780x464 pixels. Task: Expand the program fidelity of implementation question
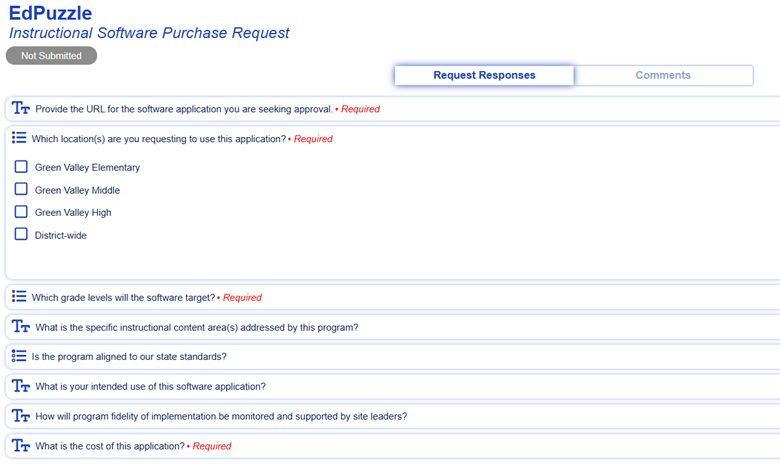[x=393, y=416]
